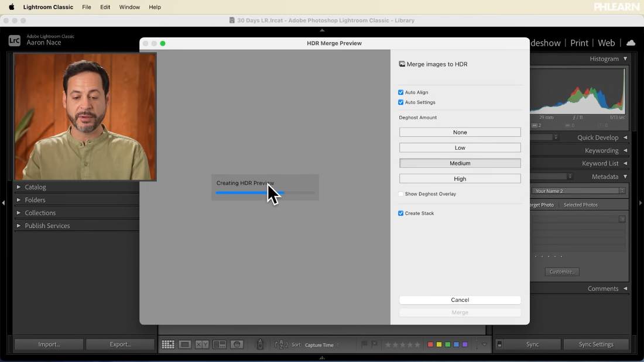Apply the purple color label

click(465, 344)
